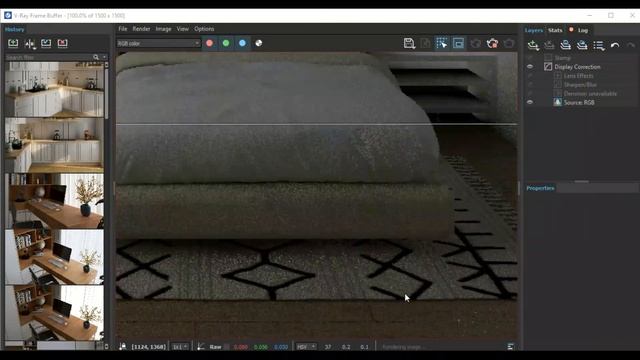
Task: Open the history filter options arrow
Action: 104,57
